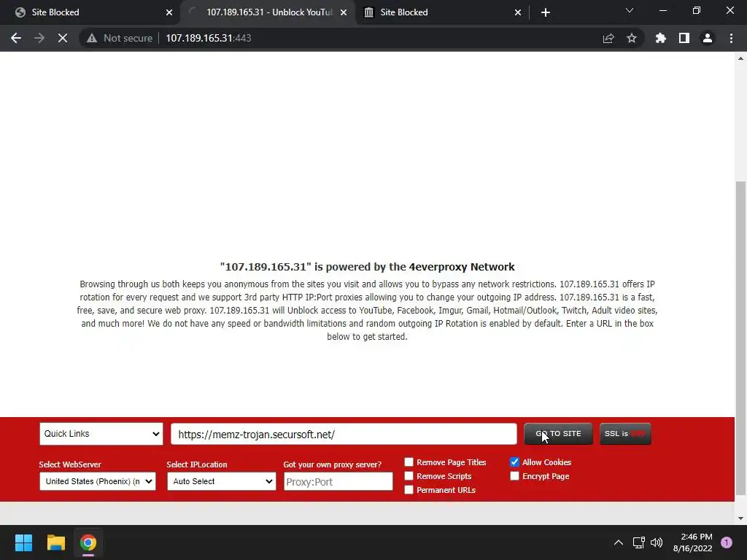Click the GO TO SITE button
Viewport: 747px width, 560px height.
(x=558, y=434)
